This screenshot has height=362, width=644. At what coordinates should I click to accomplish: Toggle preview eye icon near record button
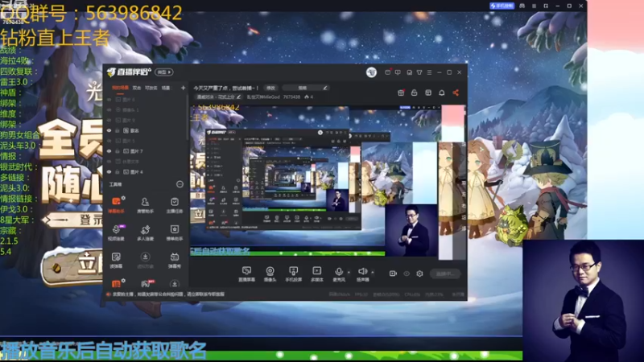click(x=407, y=274)
